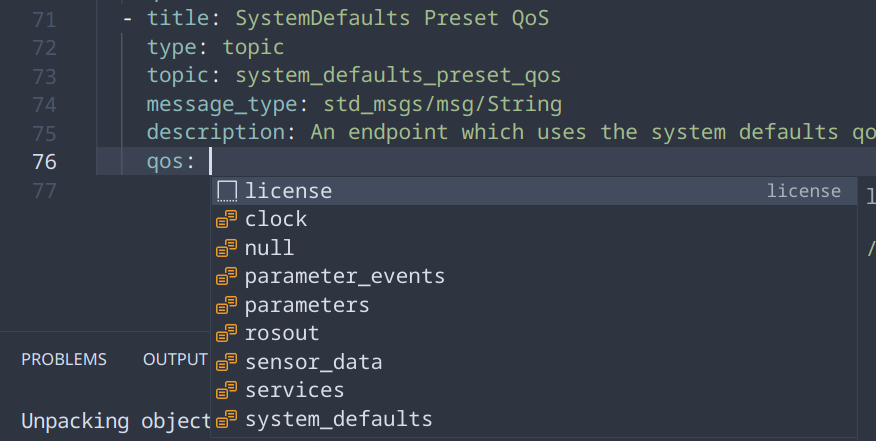Click the message_type value std_msgs/msg/String
The image size is (876, 441).
[x=442, y=105]
